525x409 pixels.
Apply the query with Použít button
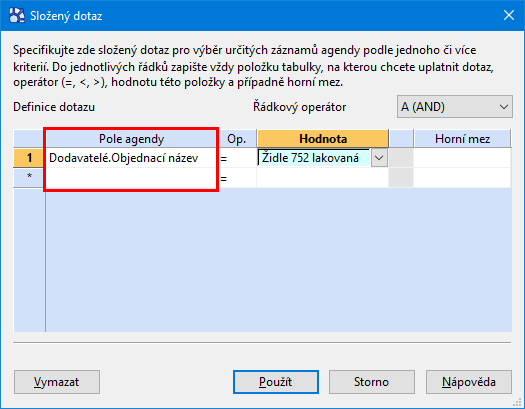tap(276, 382)
